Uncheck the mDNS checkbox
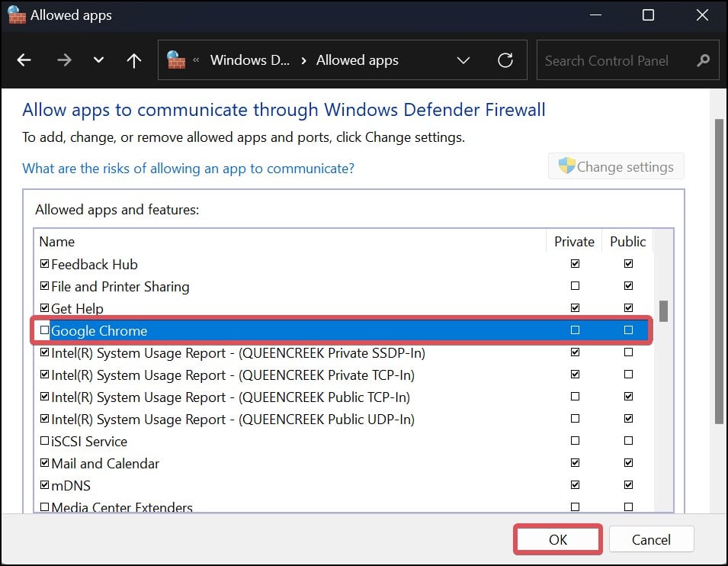728x566 pixels. coord(44,485)
